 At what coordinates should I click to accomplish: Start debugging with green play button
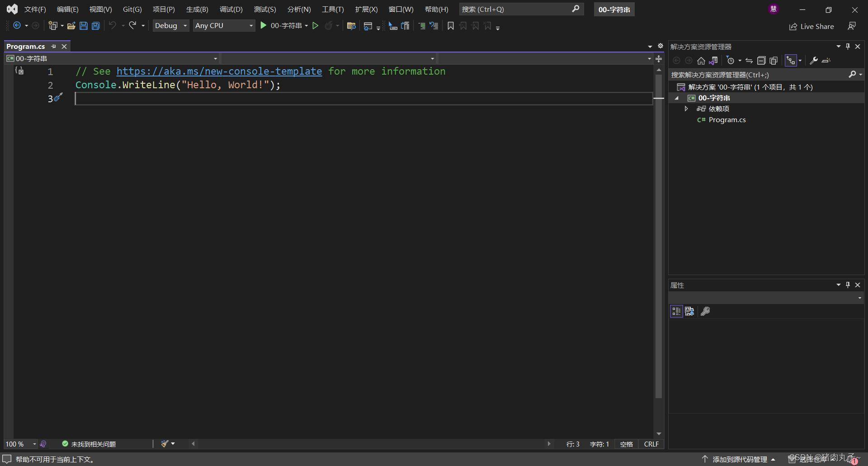pyautogui.click(x=263, y=26)
